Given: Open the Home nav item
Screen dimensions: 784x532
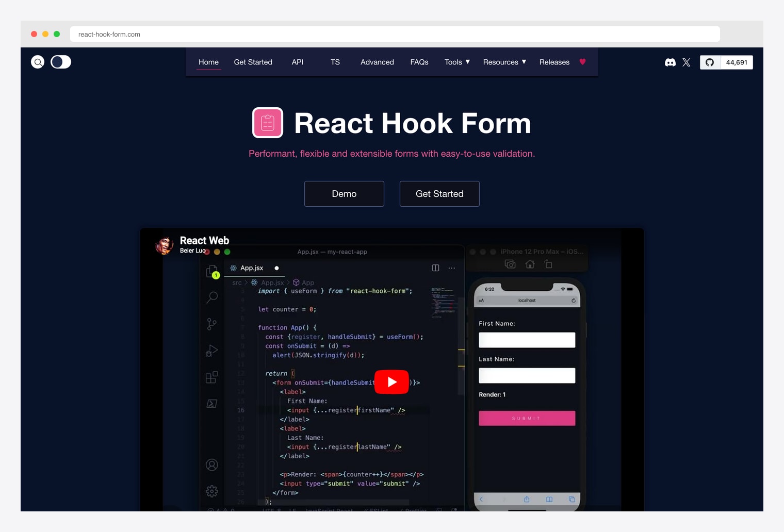Looking at the screenshot, I should point(208,62).
